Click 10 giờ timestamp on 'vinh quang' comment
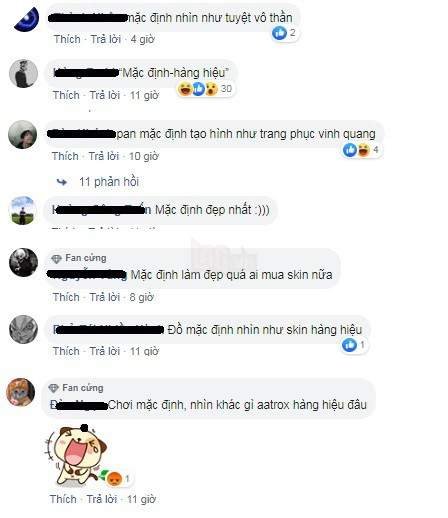 (144, 156)
